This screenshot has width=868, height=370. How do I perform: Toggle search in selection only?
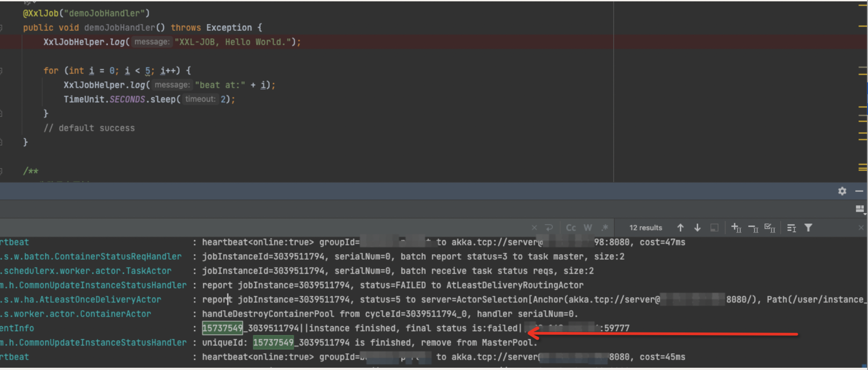714,228
